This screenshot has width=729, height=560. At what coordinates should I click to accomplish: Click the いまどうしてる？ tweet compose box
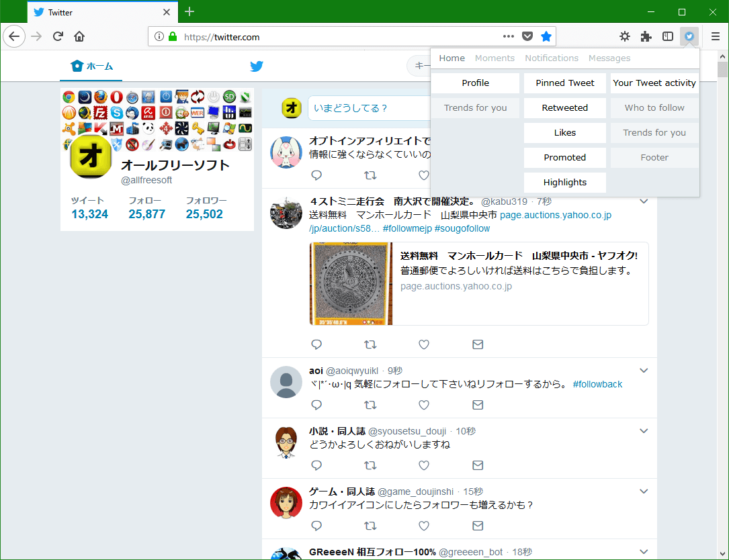pyautogui.click(x=369, y=108)
